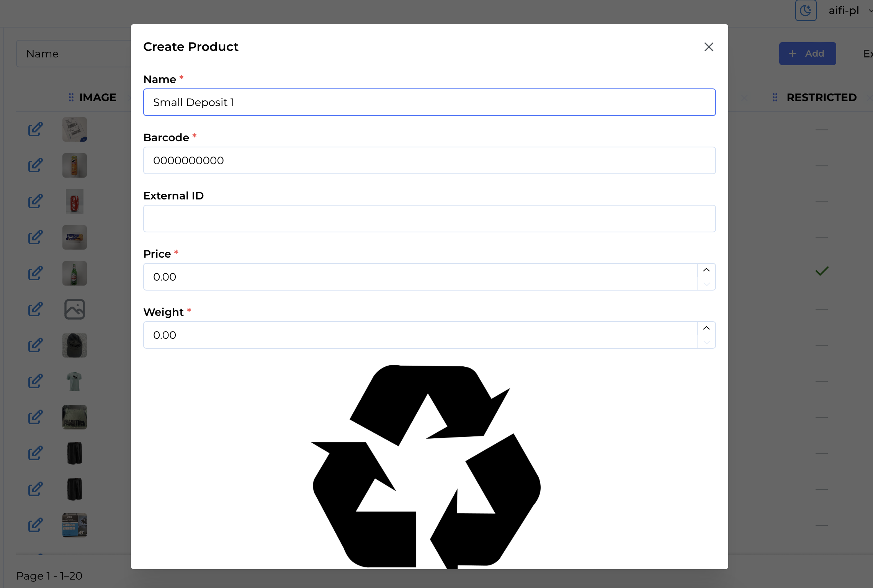Click the Add product button

point(807,54)
